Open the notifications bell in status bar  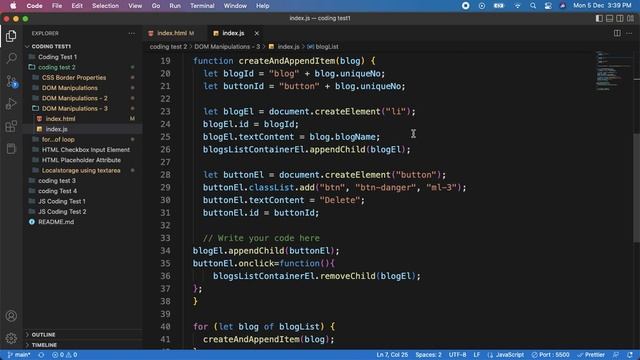pos(630,355)
